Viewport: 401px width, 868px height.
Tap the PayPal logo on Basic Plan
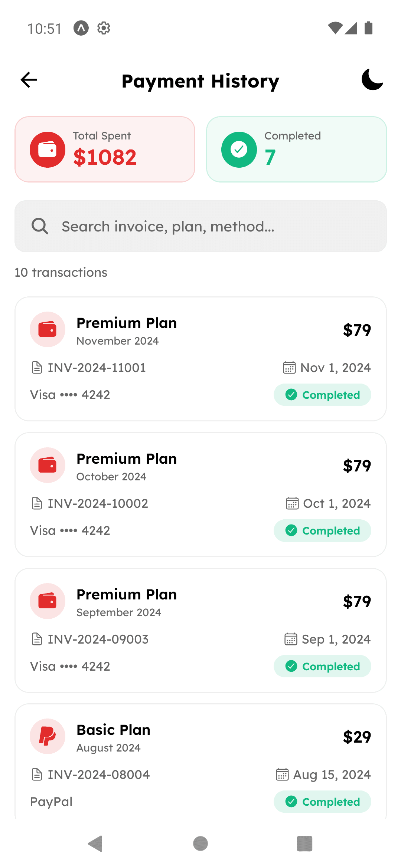tap(48, 736)
